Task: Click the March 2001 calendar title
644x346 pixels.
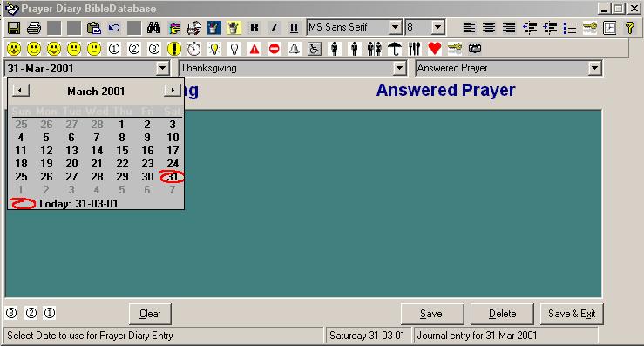Action: (x=96, y=92)
